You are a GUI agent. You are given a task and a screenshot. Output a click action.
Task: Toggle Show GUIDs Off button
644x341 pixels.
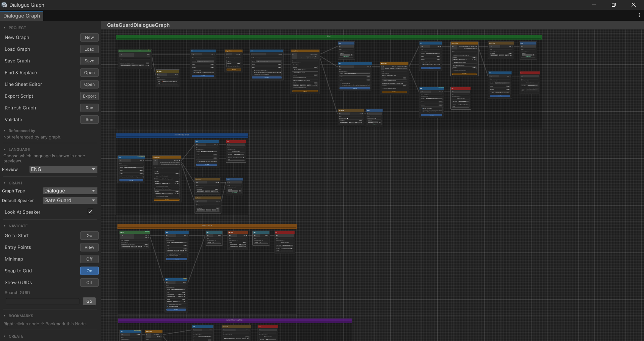coord(89,283)
